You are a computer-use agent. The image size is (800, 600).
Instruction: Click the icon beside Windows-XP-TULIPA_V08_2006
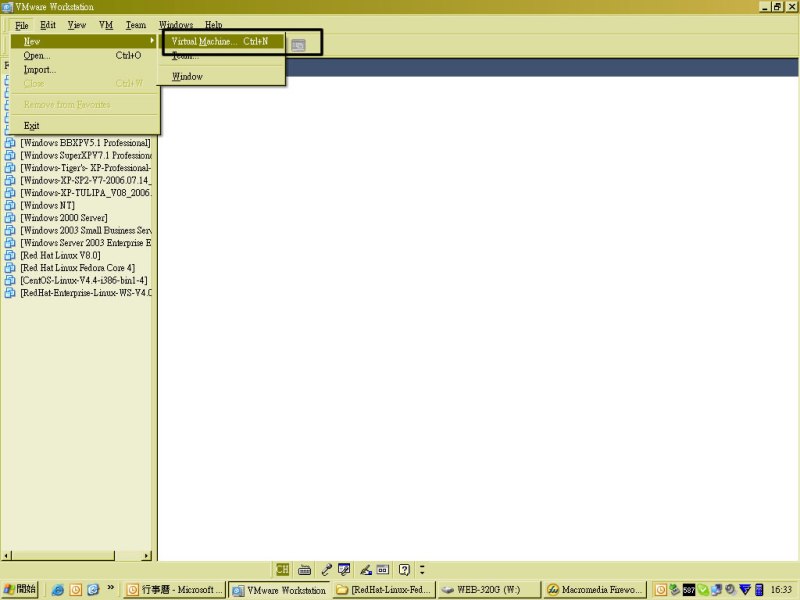(10, 193)
